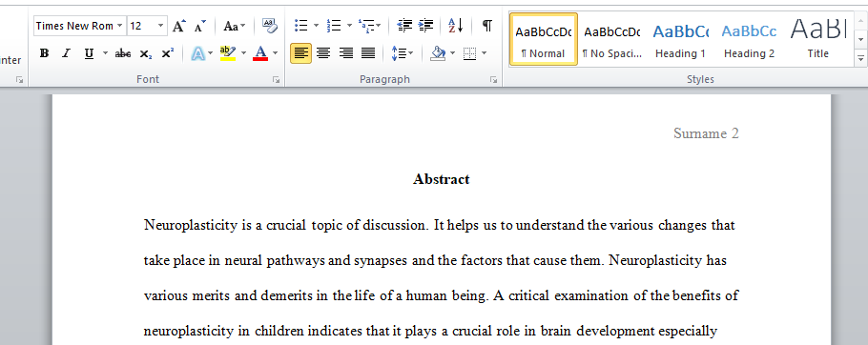Click the Sort A-Z icon

point(456,26)
